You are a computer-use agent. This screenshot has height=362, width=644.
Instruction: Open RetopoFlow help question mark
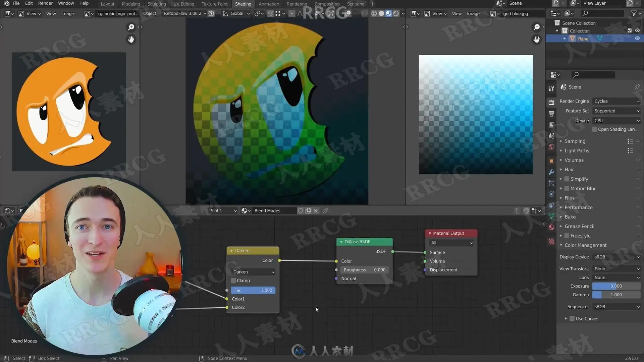[211, 13]
